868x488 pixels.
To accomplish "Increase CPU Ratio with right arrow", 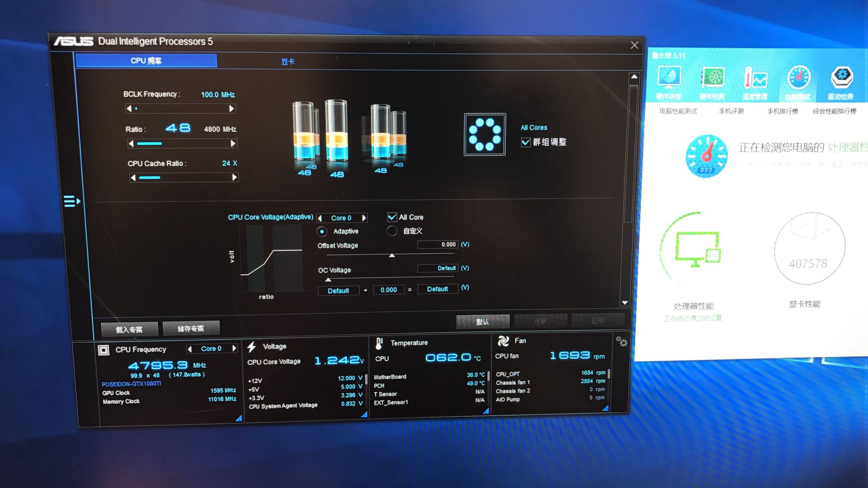I will pyautogui.click(x=233, y=143).
